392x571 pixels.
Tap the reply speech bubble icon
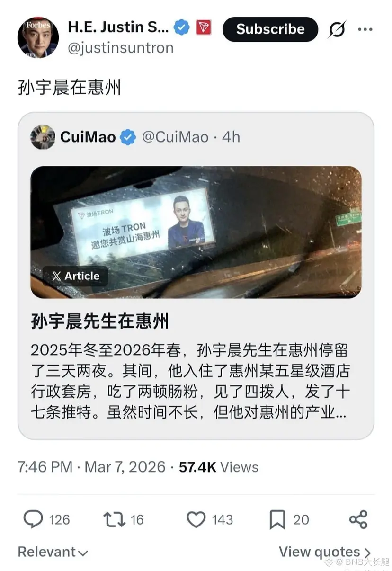(33, 519)
